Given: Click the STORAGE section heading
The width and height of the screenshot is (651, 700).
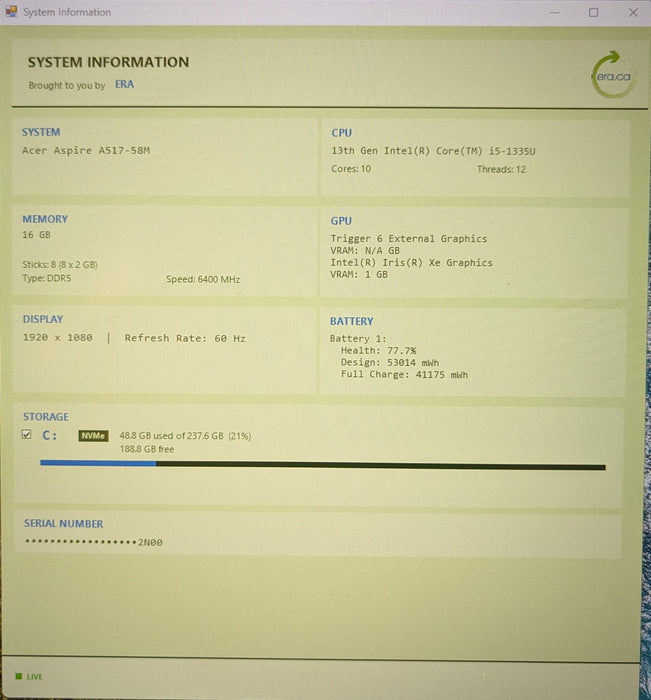Looking at the screenshot, I should [x=46, y=417].
